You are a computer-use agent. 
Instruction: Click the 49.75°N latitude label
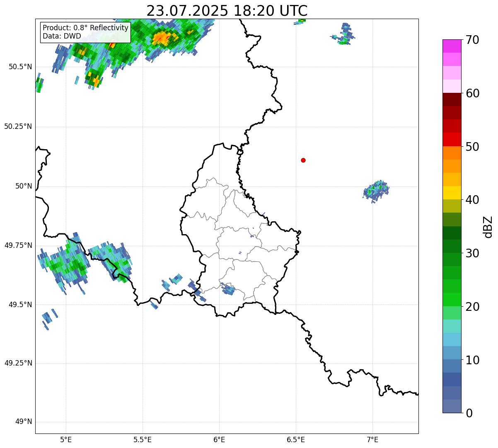click(x=18, y=245)
